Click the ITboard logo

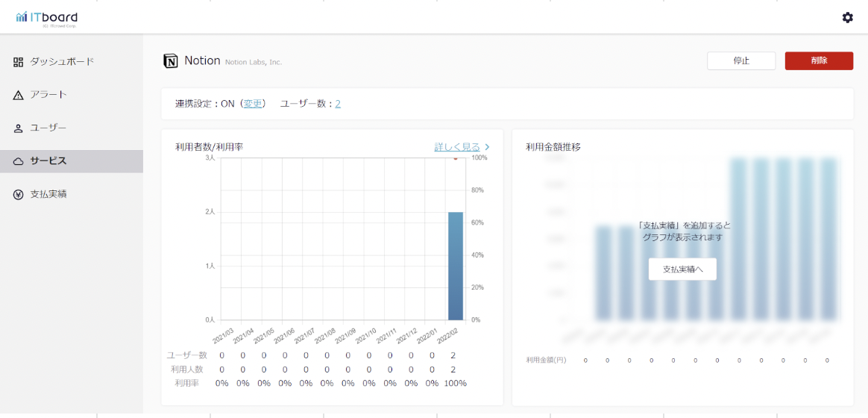(46, 18)
